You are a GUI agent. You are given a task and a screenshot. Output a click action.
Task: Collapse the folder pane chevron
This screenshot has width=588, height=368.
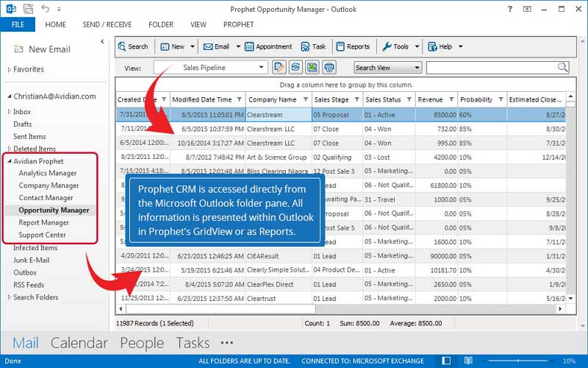tap(102, 41)
